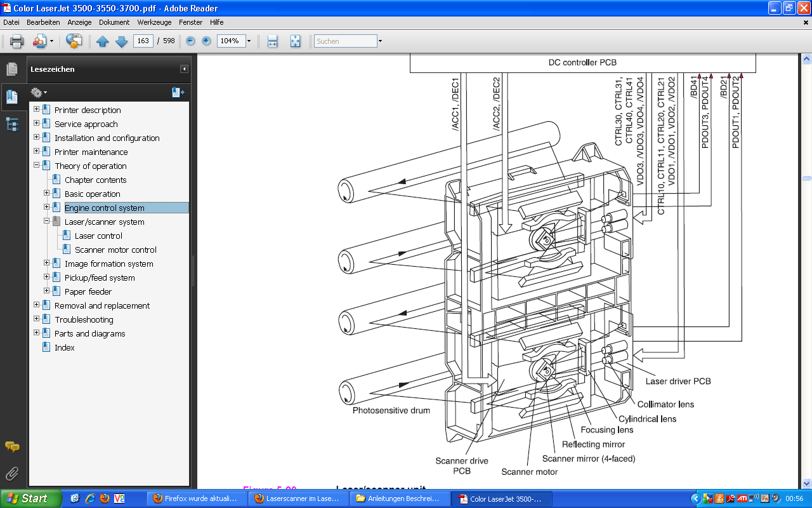This screenshot has width=812, height=508.
Task: Open the Attachments paperclip panel
Action: tap(12, 473)
